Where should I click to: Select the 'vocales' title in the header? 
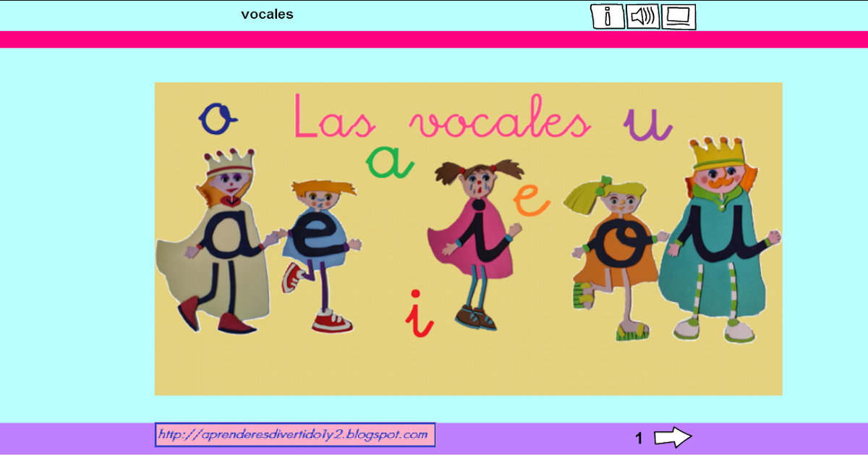coord(268,13)
